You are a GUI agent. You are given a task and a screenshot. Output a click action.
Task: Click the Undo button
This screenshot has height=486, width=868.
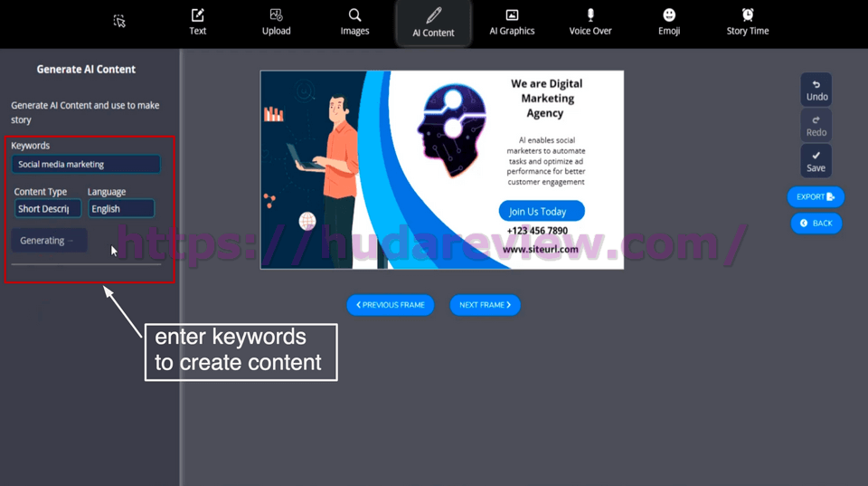click(816, 90)
